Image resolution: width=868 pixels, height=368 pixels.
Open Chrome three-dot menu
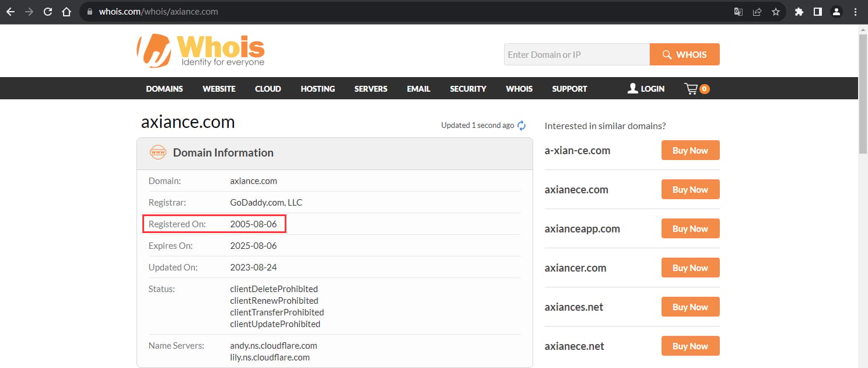click(855, 12)
